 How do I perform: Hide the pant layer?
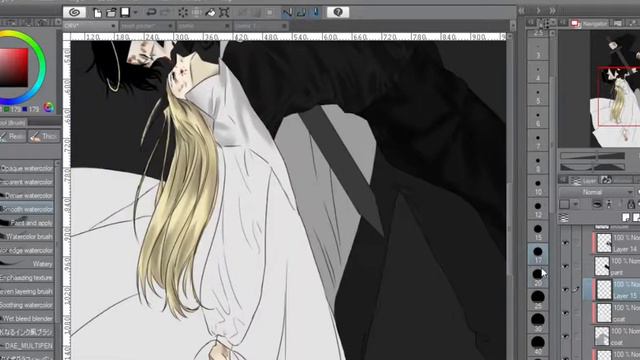(x=565, y=266)
